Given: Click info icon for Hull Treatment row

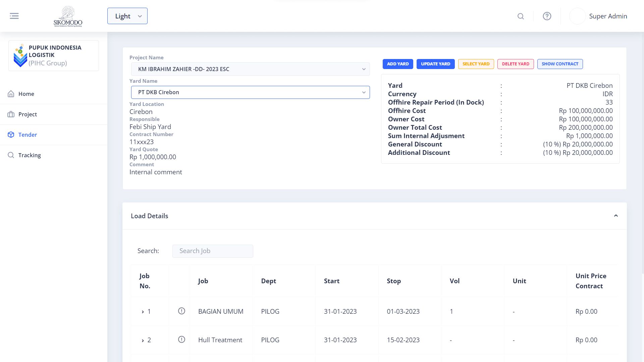Looking at the screenshot, I should (x=181, y=340).
